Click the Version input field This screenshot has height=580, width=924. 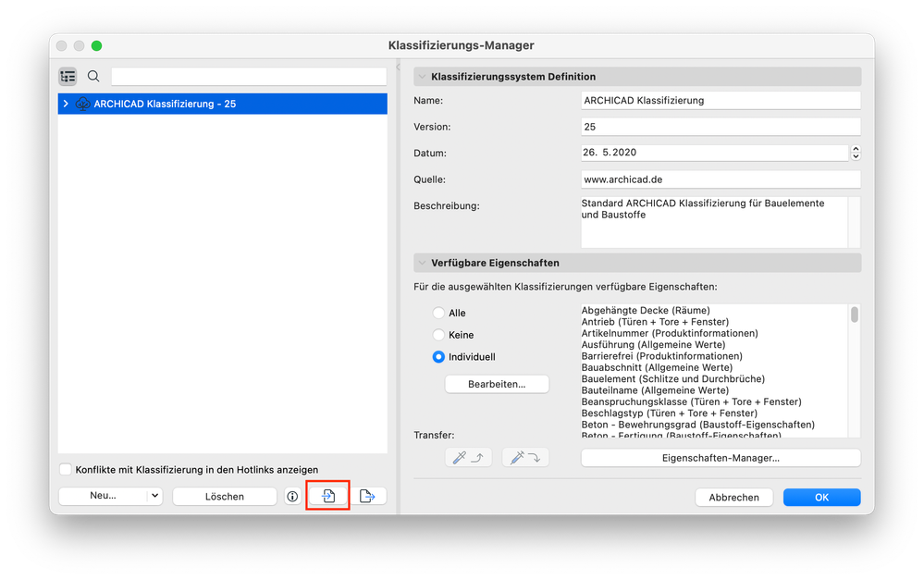coord(721,127)
